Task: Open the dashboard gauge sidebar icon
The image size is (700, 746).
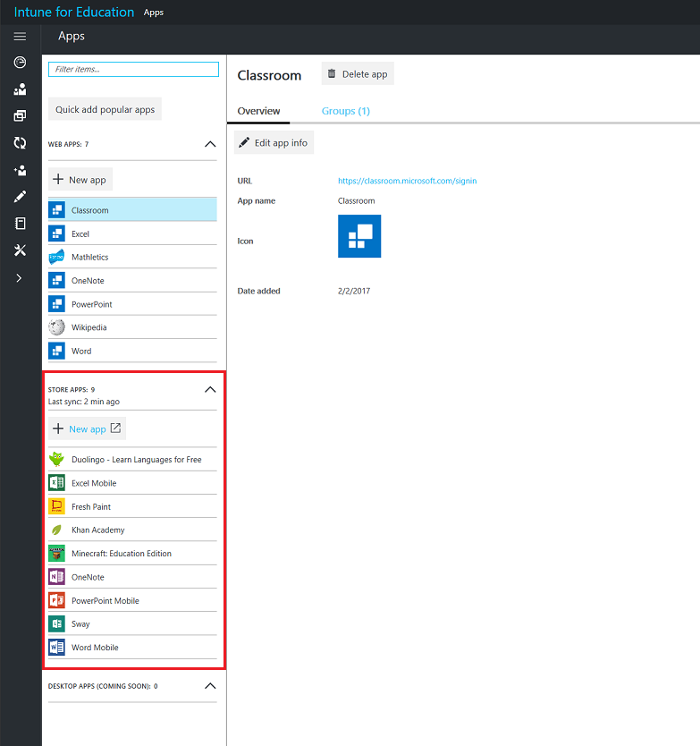Action: point(20,63)
